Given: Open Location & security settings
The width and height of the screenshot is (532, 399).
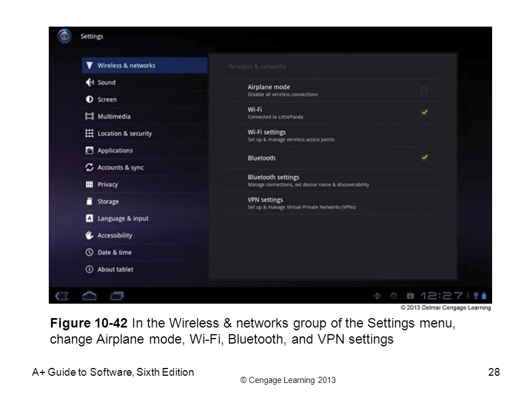Looking at the screenshot, I should (x=145, y=134).
